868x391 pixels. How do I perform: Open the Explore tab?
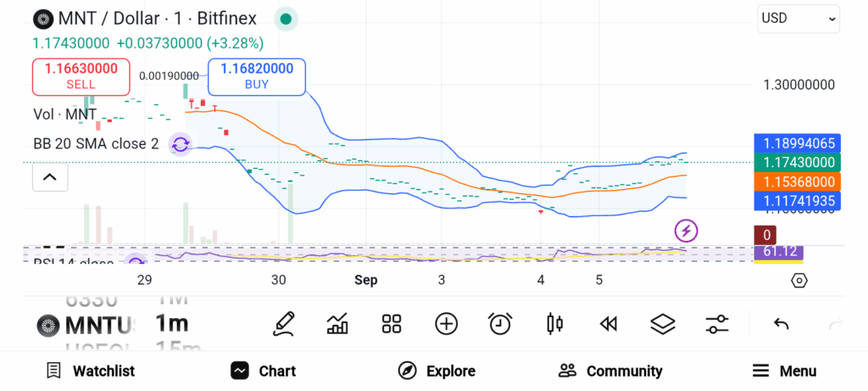(437, 371)
